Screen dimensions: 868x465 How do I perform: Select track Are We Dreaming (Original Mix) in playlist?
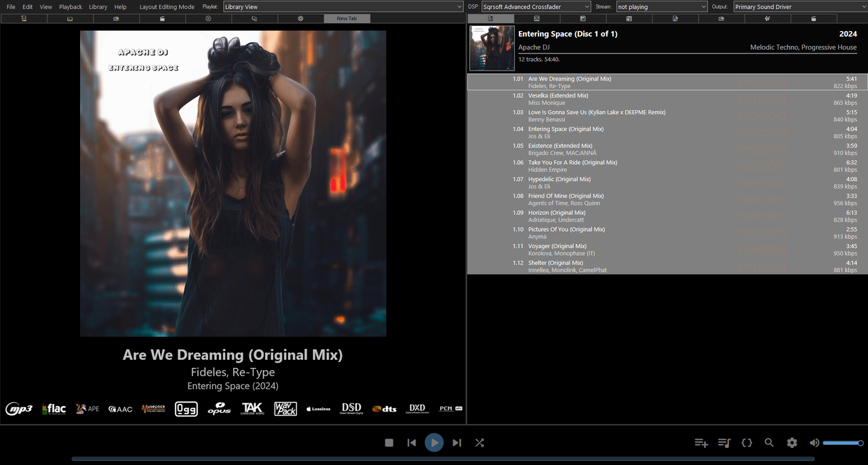(x=667, y=82)
